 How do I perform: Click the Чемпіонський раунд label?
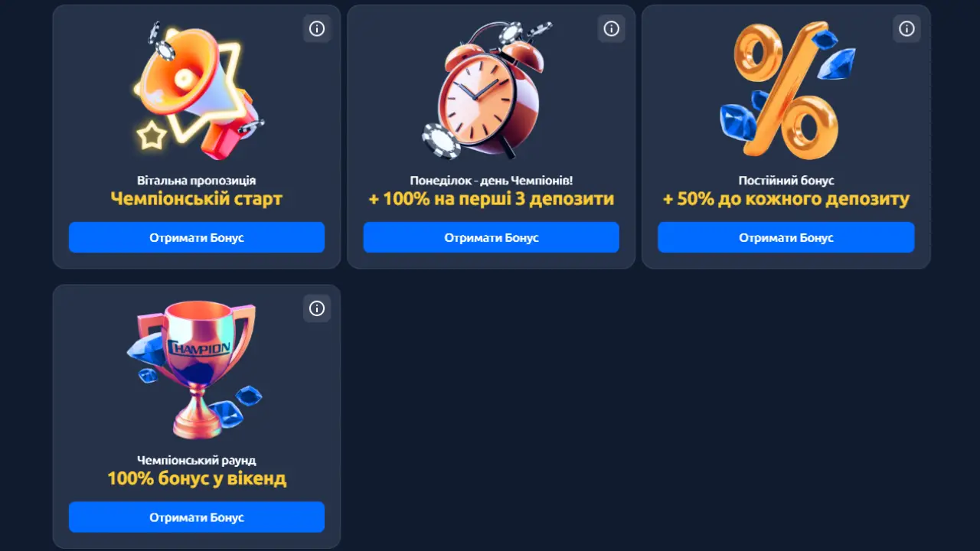click(197, 461)
